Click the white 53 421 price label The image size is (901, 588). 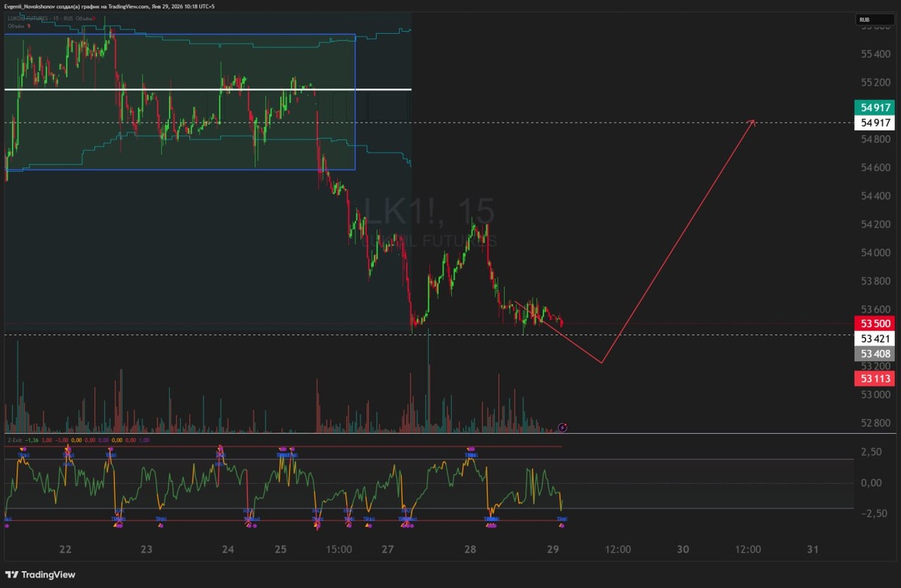[x=875, y=339]
